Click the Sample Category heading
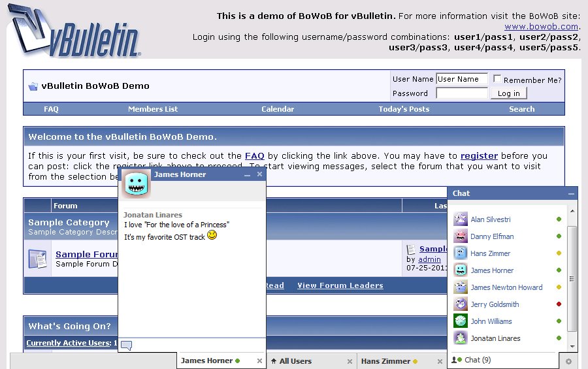The height and width of the screenshot is (369, 588). pyautogui.click(x=69, y=222)
